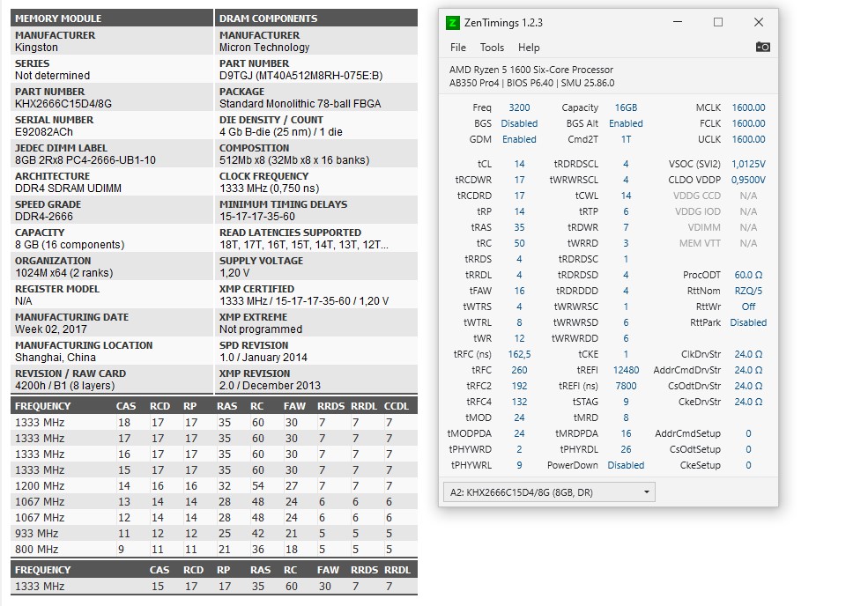Click the PowerDown value Disabled
The width and height of the screenshot is (868, 606).
[626, 465]
